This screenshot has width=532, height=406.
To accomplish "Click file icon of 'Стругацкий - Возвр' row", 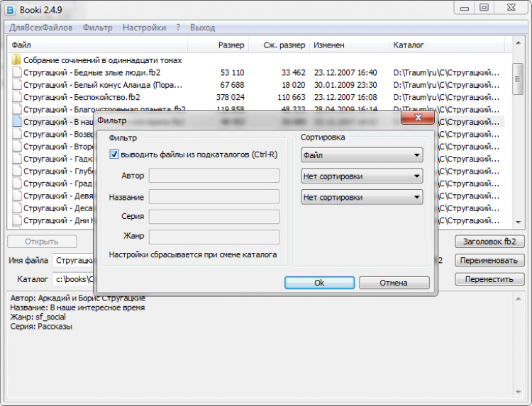I will [16, 134].
